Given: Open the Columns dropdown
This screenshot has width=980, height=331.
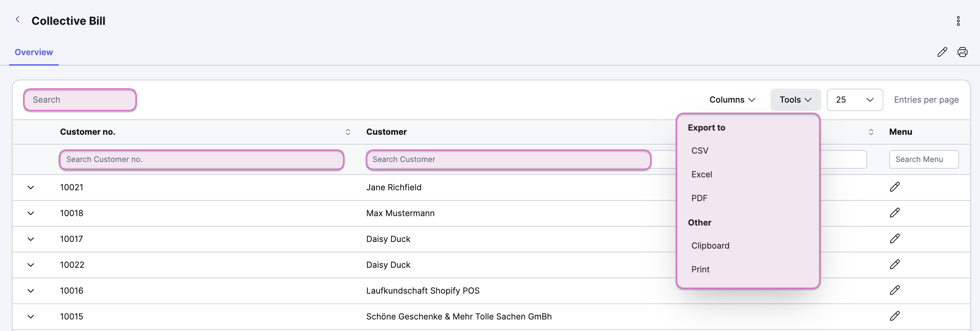Looking at the screenshot, I should 732,100.
